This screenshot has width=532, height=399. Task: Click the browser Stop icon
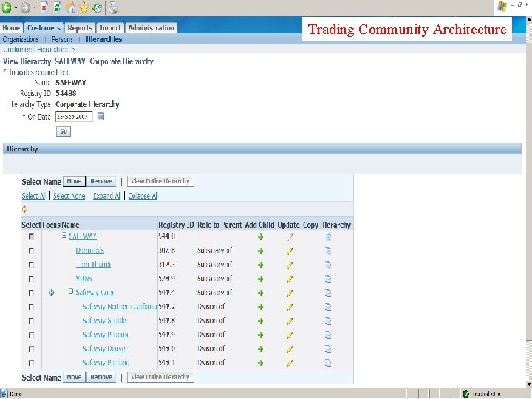coord(44,7)
